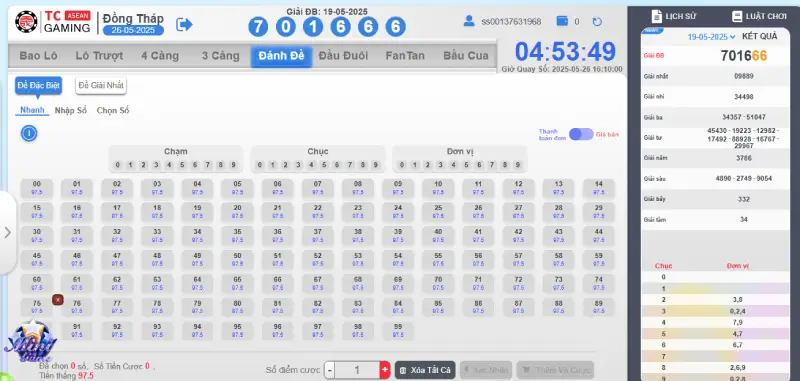Click the Xác Nhận button
Screen dimensions: 800x381
point(486,370)
